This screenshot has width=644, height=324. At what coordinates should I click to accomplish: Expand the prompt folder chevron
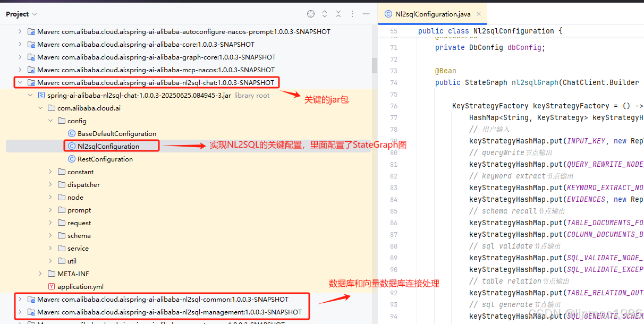50,210
